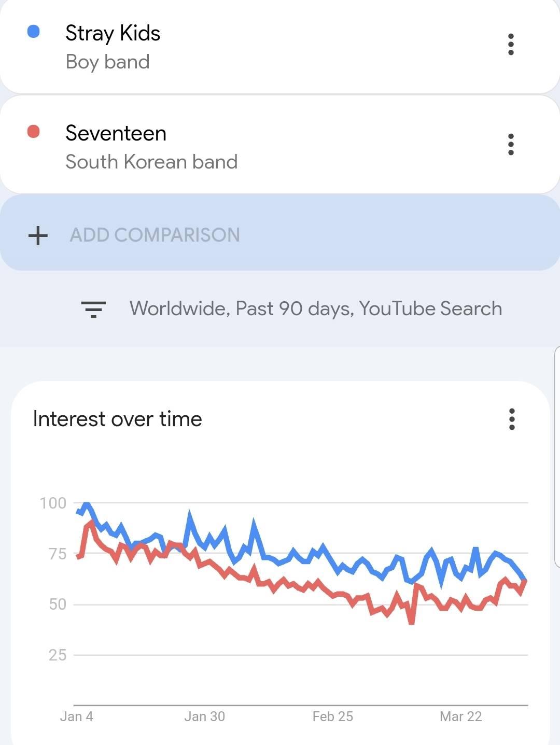This screenshot has width=560, height=745.
Task: Open the Stray Kids term options menu
Action: (511, 45)
